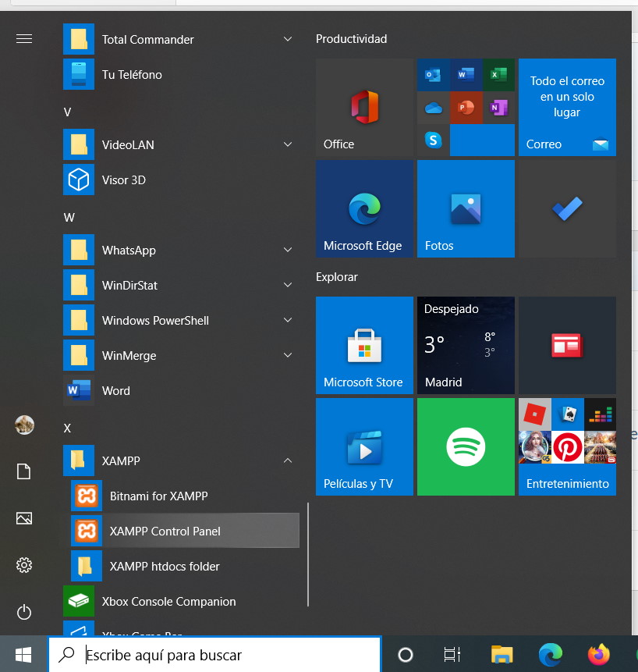This screenshot has width=638, height=672.
Task: Open the To Do checkmark tile
Action: (x=567, y=208)
